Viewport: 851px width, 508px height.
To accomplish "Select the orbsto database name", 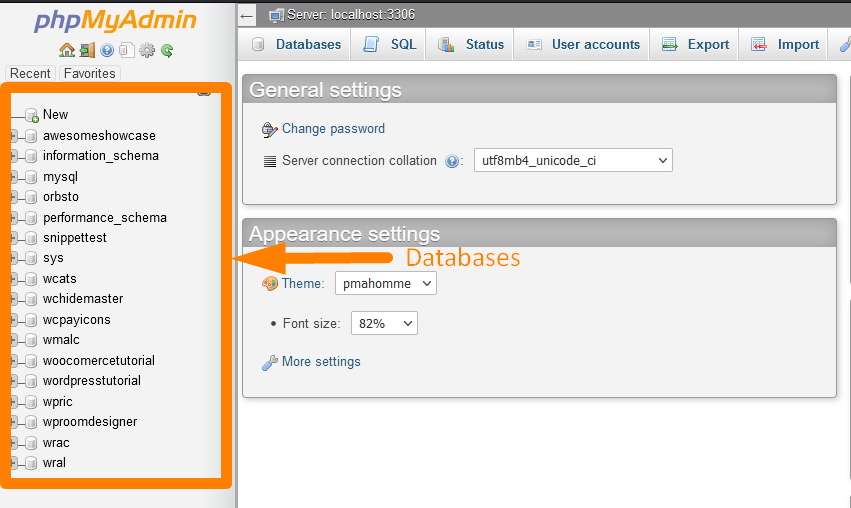I will pos(61,196).
